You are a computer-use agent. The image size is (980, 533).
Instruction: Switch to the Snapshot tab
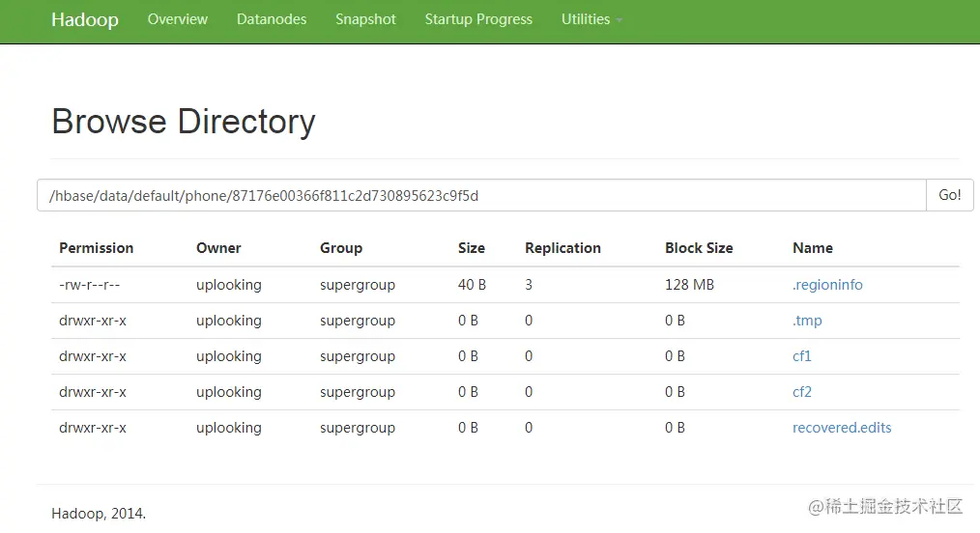(x=365, y=19)
